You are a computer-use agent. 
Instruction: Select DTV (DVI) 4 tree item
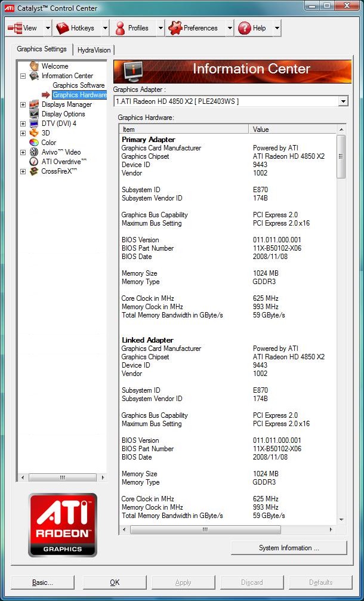coord(59,124)
